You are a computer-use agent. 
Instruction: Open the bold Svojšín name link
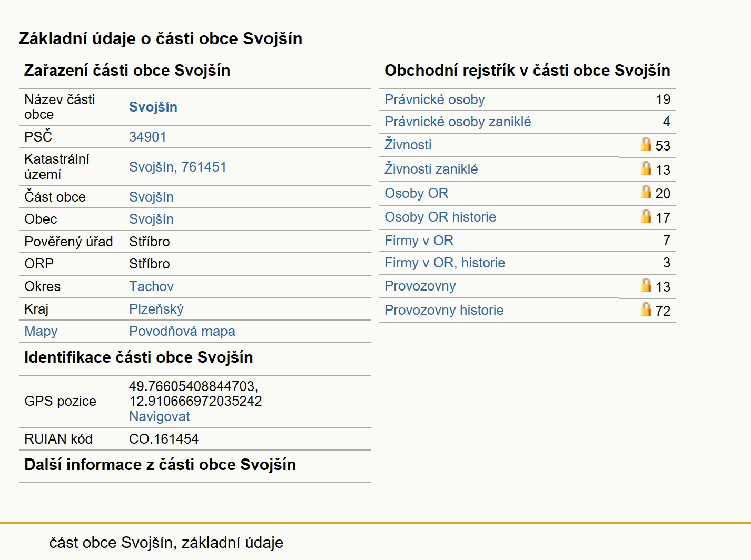point(153,107)
